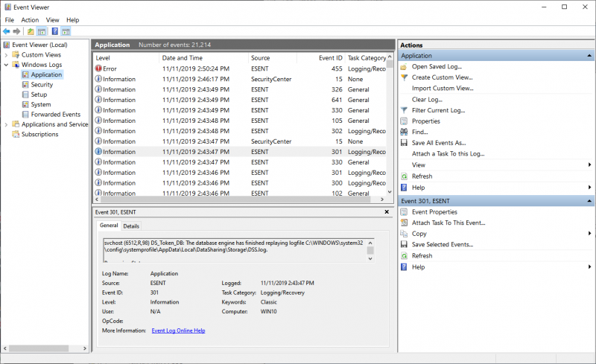The width and height of the screenshot is (596, 364).
Task: Open the Help menu in menu bar
Action: [72, 20]
